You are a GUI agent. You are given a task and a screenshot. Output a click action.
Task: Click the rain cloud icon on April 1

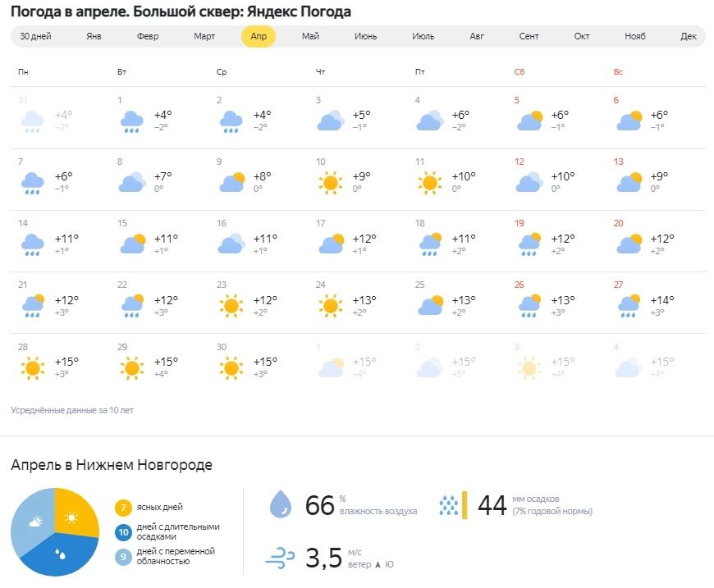tap(132, 121)
